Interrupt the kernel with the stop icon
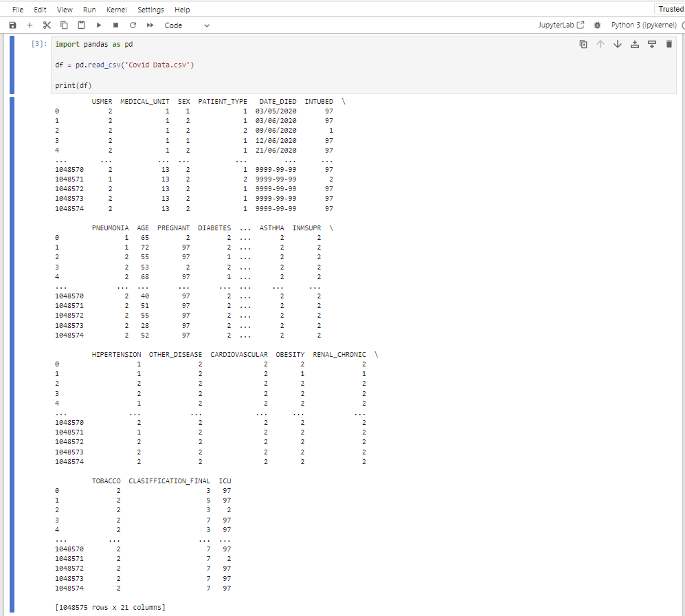This screenshot has width=685, height=616. 115,25
